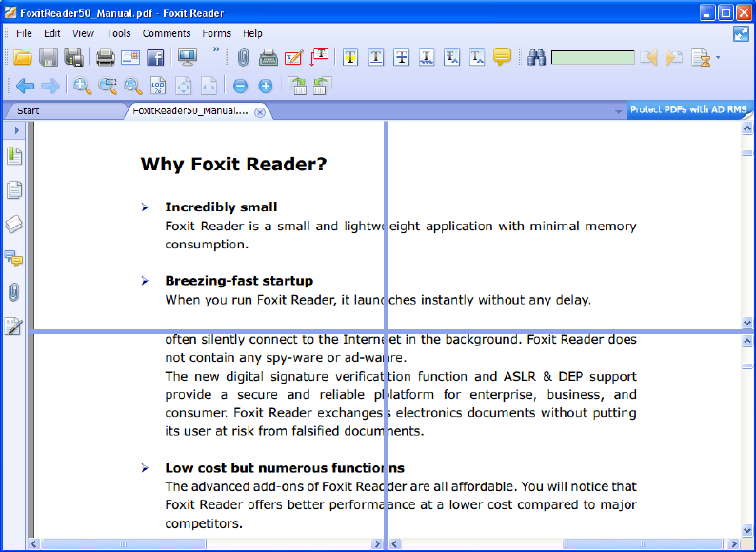Click the binoculars search icon
The image size is (756, 552).
(x=536, y=57)
